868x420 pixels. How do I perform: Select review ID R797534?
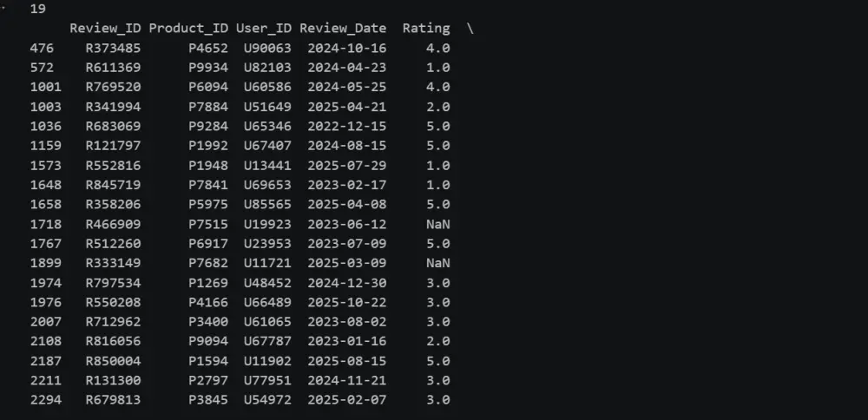(x=113, y=283)
